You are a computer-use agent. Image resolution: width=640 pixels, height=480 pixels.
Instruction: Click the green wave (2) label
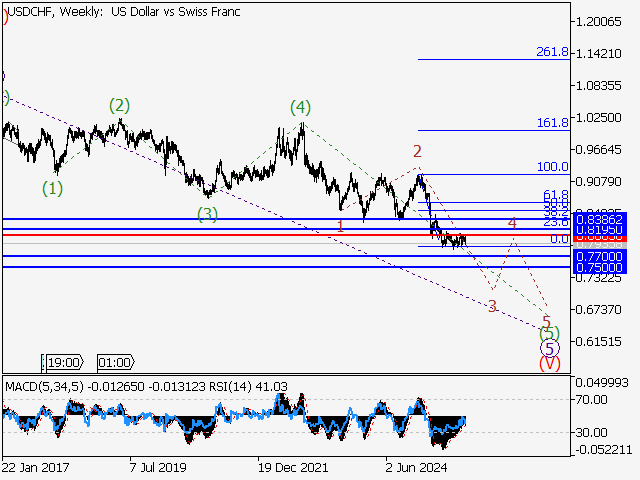pyautogui.click(x=119, y=105)
